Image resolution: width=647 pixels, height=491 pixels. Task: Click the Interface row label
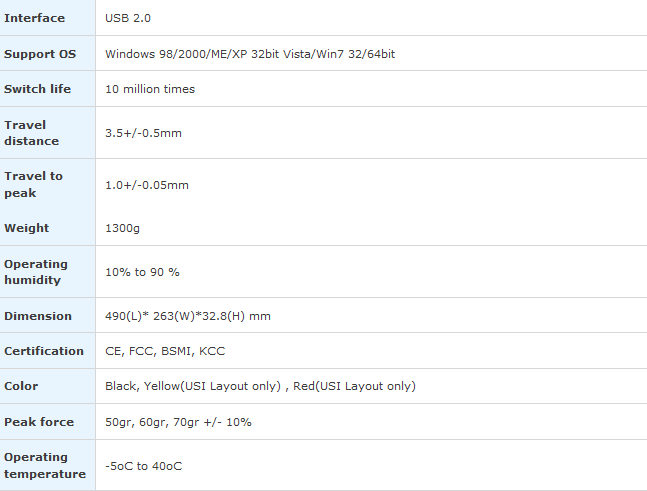[34, 18]
